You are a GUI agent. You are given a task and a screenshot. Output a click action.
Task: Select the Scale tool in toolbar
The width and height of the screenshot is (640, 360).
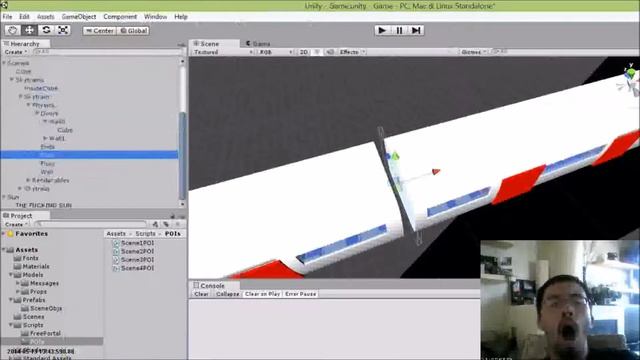[x=63, y=30]
